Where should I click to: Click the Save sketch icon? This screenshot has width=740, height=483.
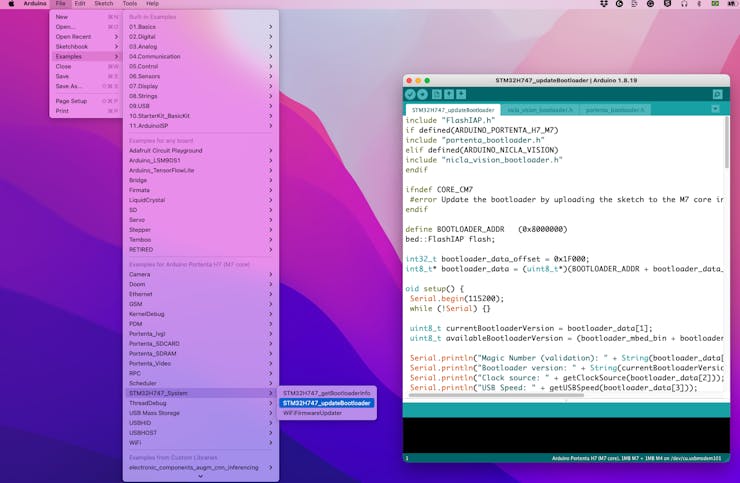(461, 94)
